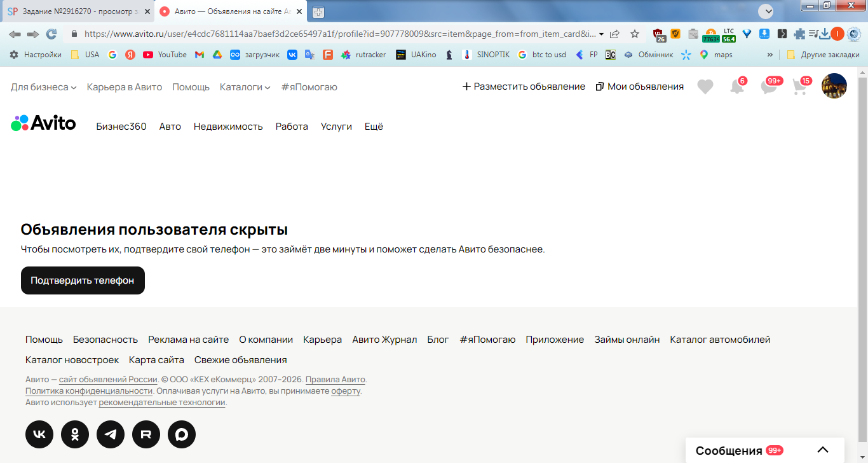
Task: Open 'Политика конфиденциальности' link
Action: [x=89, y=390]
